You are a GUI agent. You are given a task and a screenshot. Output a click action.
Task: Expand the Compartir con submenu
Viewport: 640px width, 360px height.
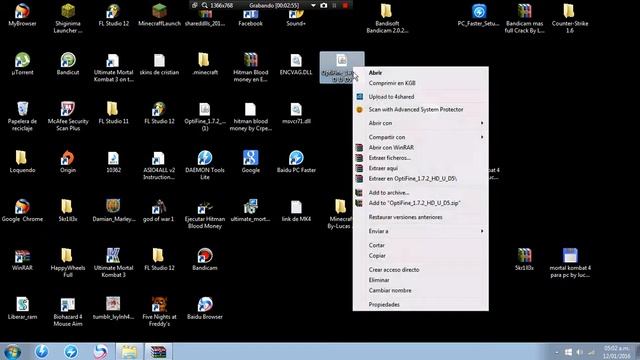(x=420, y=137)
